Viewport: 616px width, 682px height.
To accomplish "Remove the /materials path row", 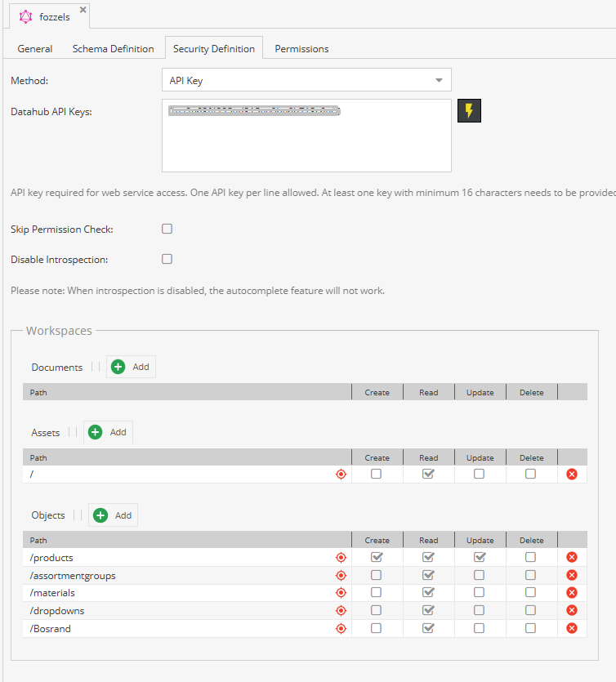I will 572,593.
